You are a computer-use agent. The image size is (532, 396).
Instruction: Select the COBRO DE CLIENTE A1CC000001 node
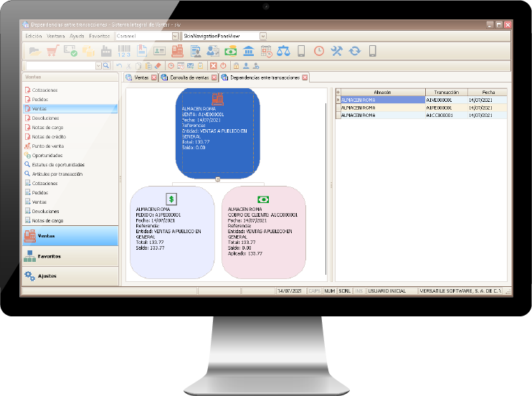[264, 232]
